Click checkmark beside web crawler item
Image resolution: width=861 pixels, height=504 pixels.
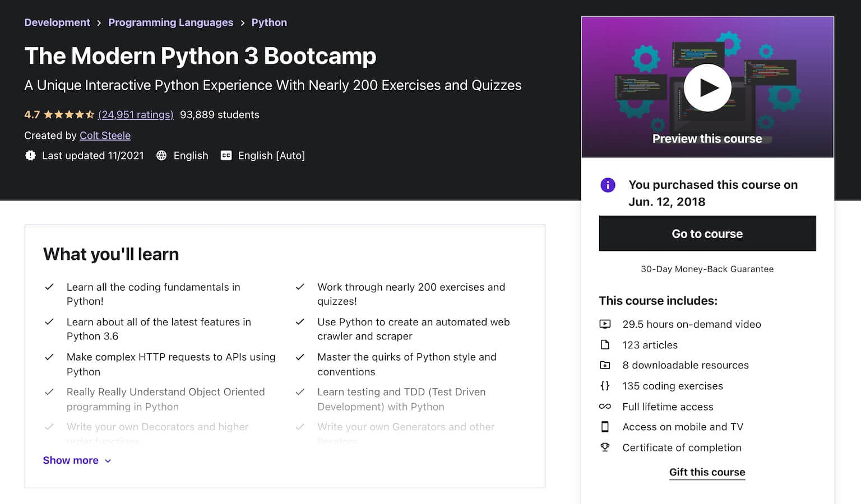coord(300,322)
